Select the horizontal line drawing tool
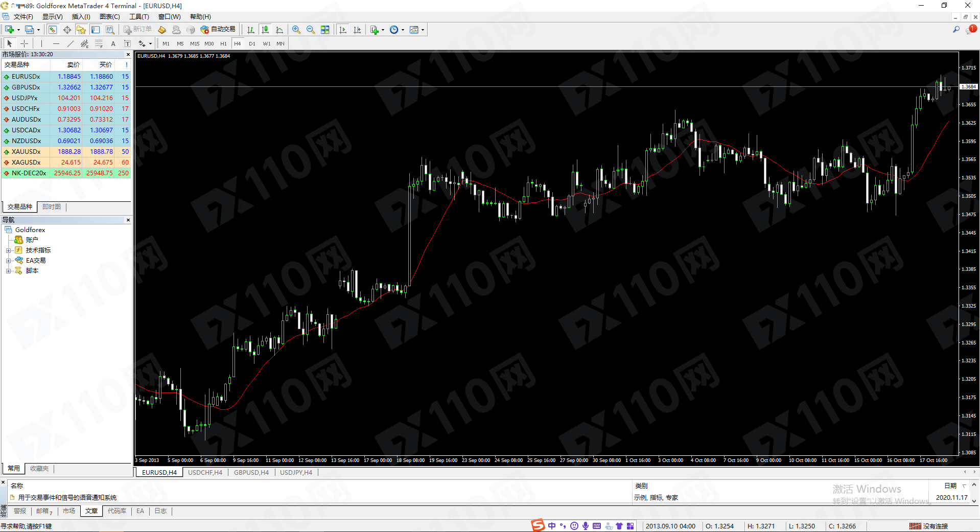This screenshot has height=532, width=980. pyautogui.click(x=56, y=43)
